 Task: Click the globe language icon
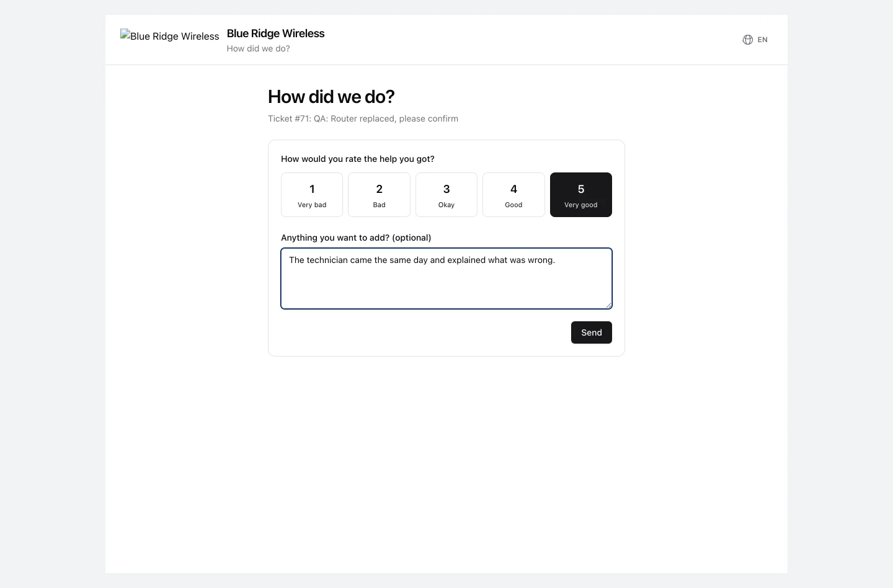748,40
